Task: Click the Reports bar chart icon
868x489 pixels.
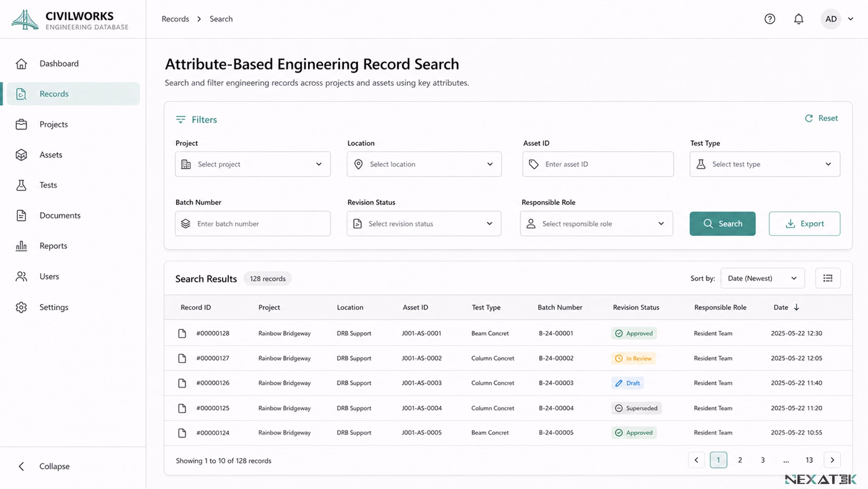Action: pyautogui.click(x=21, y=246)
